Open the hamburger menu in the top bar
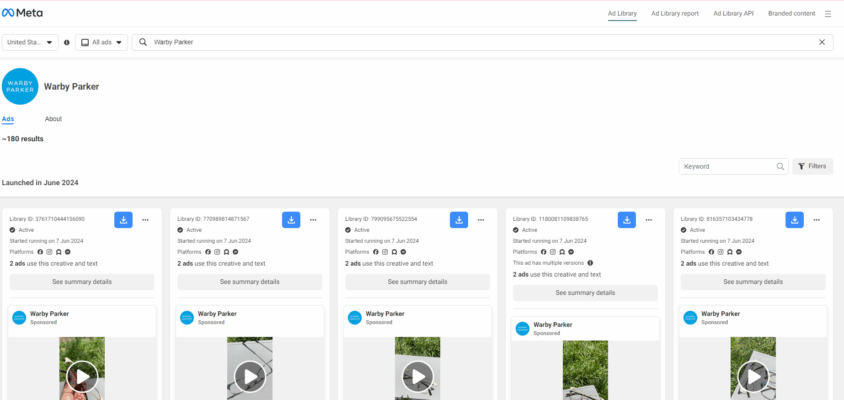Image resolution: width=844 pixels, height=400 pixels. pos(828,14)
